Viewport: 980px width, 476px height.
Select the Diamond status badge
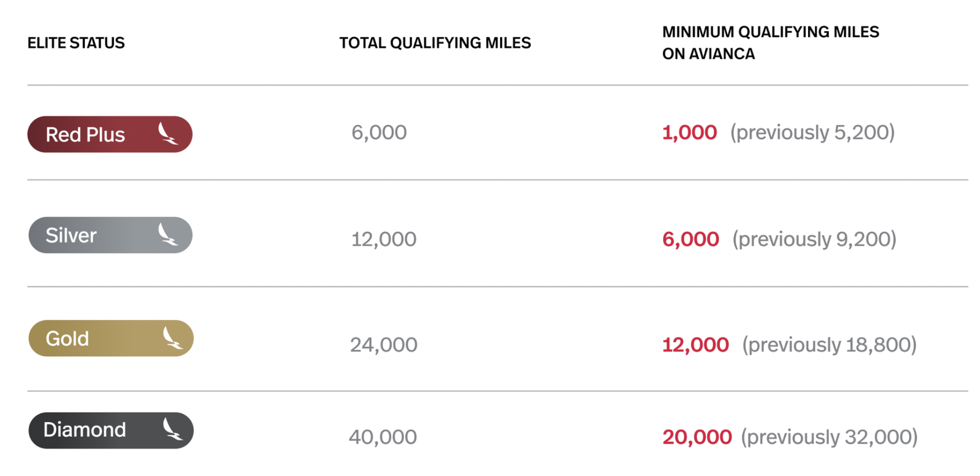(x=111, y=430)
